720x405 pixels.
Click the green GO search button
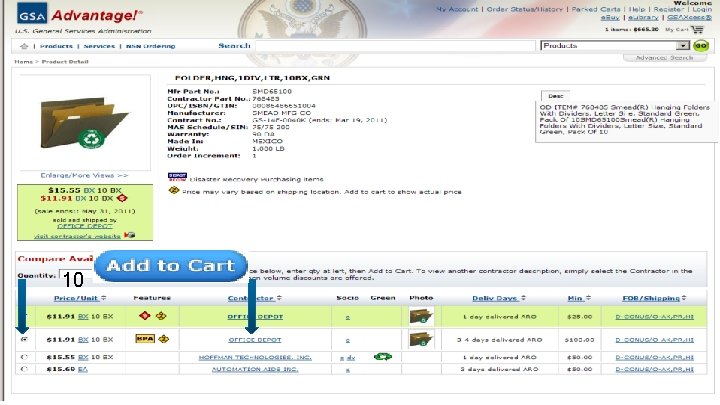tap(701, 45)
